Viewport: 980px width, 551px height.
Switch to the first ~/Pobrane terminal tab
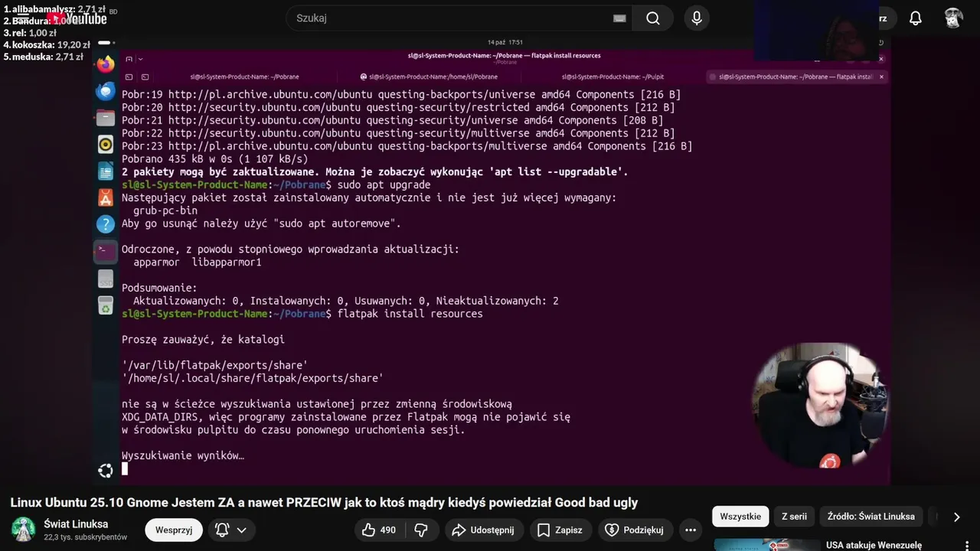pyautogui.click(x=244, y=77)
